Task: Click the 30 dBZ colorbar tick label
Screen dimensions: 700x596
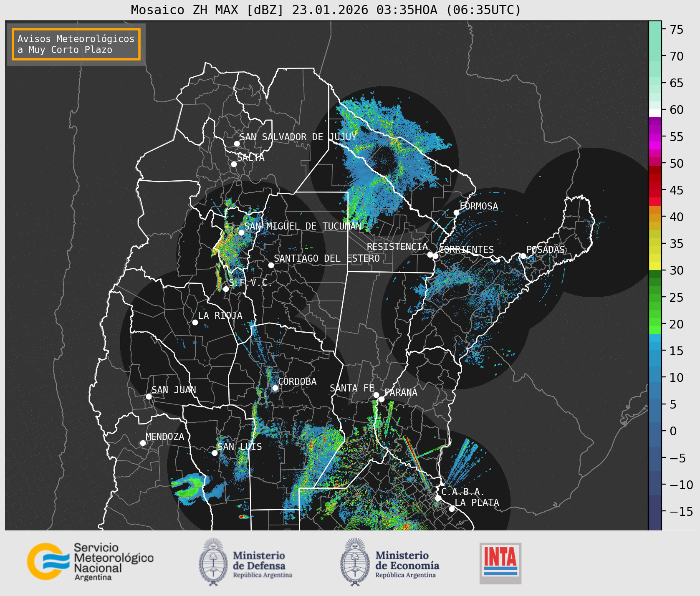Action: click(677, 270)
